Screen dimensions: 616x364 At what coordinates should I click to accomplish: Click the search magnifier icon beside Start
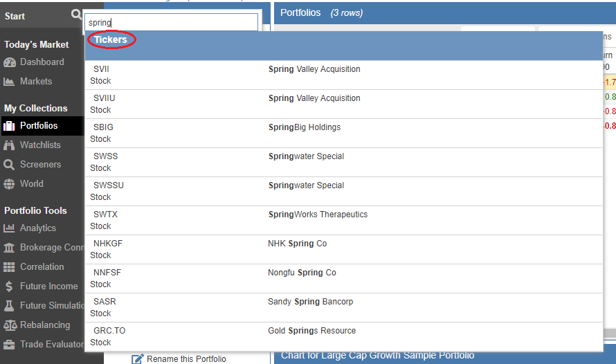coord(76,15)
